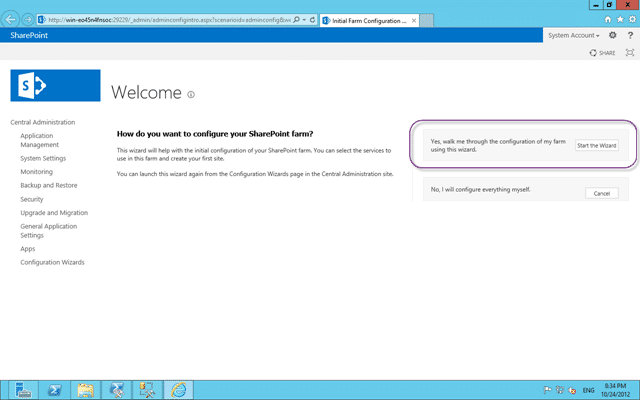
Task: Click the browser Home icon
Action: (608, 19)
